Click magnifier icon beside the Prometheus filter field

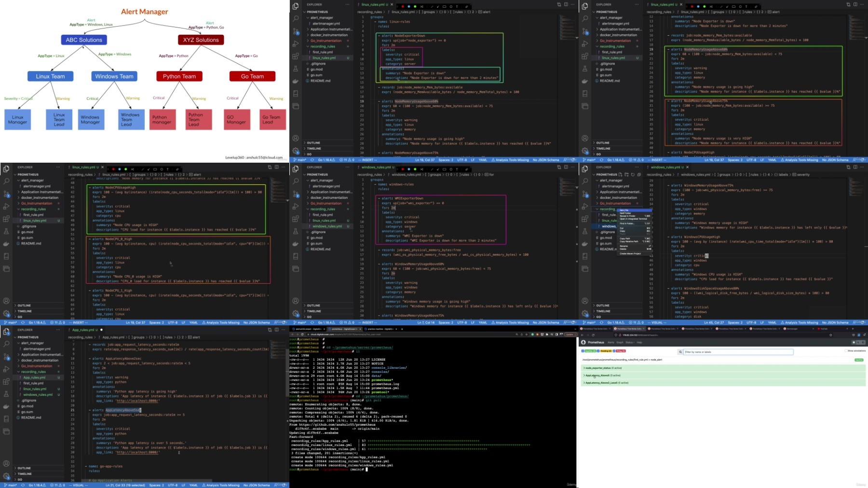(x=680, y=352)
